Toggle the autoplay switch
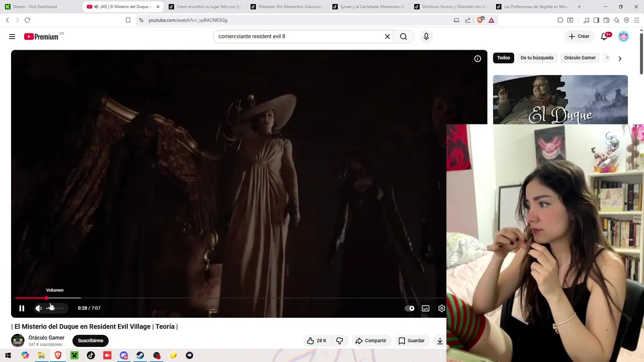 click(410, 308)
